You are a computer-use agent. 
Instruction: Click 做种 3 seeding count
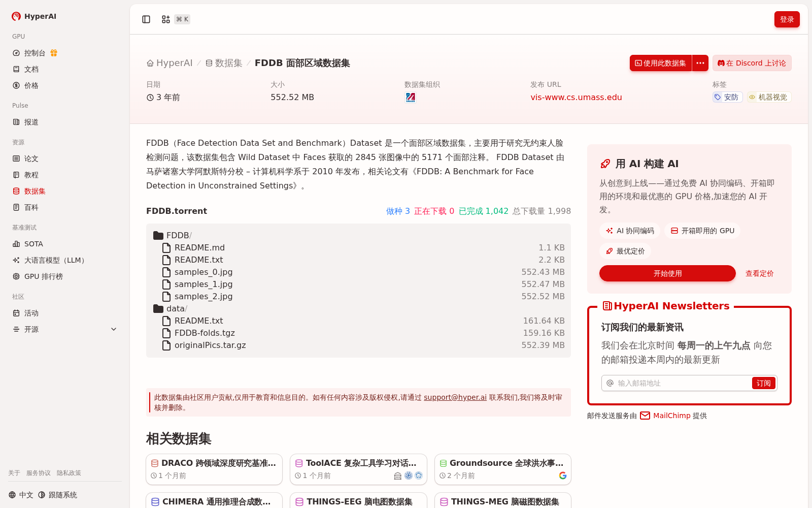pos(398,211)
